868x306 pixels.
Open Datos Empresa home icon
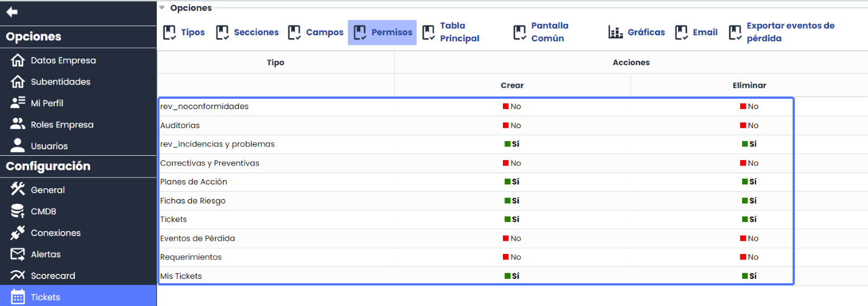[18, 60]
